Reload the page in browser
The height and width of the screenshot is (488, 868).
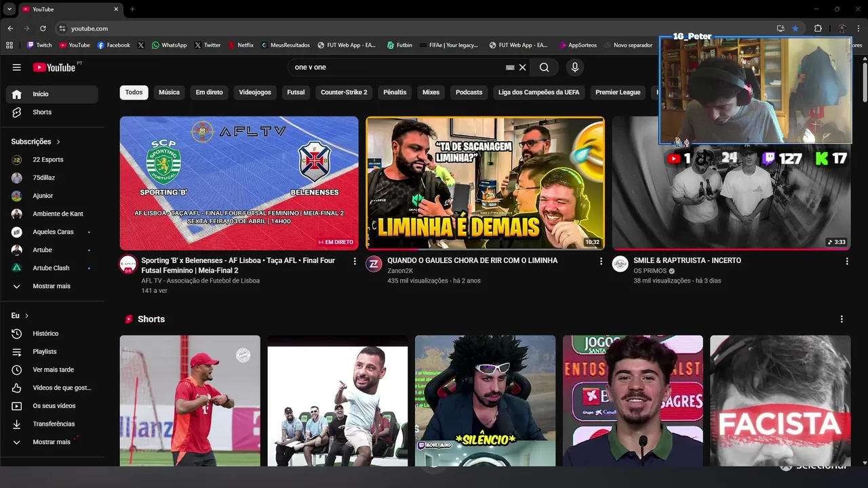click(43, 28)
